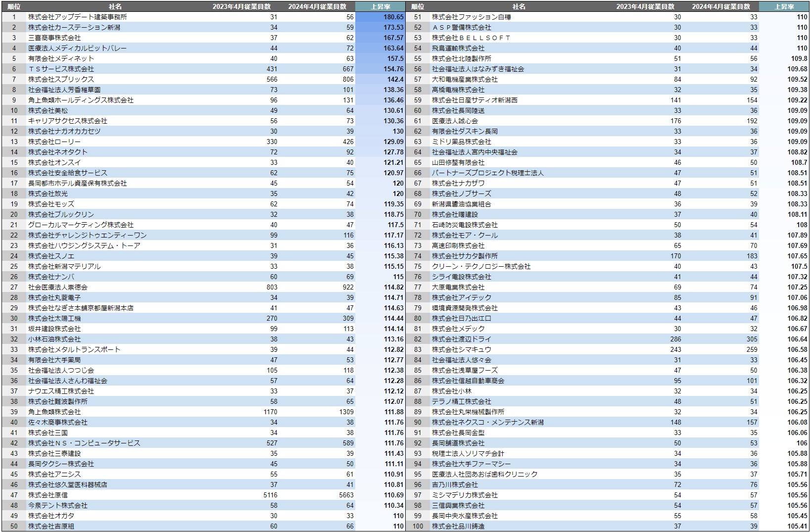Click the 長岡タクシー株式会社 cell
The height and width of the screenshot is (532, 810).
61,464
